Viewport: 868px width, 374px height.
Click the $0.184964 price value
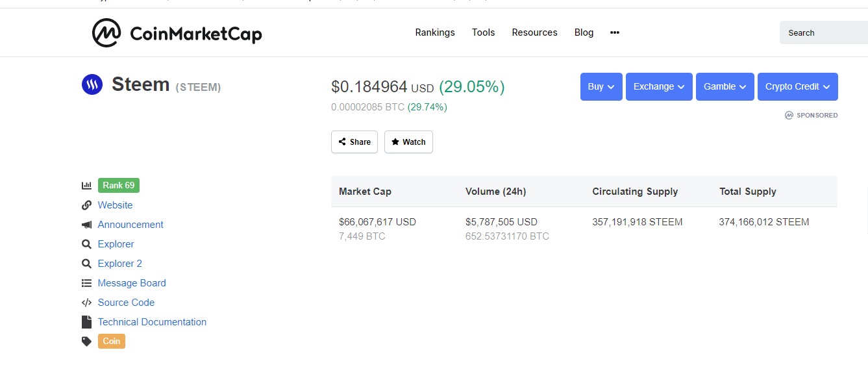tap(369, 86)
